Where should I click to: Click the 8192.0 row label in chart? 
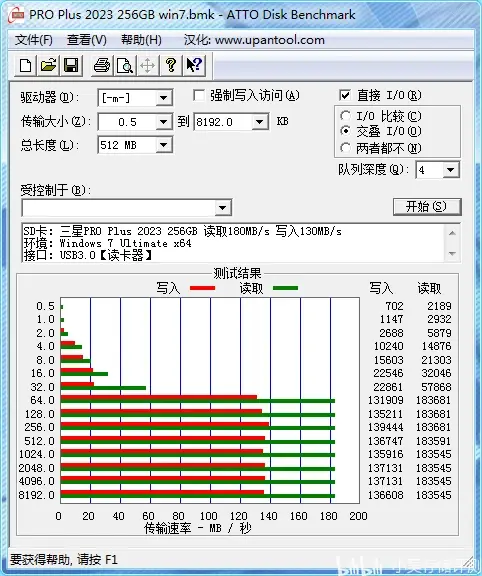point(36,495)
